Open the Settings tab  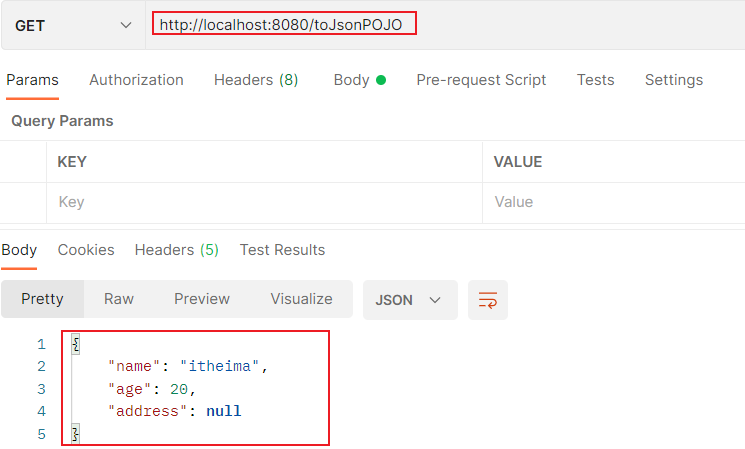pos(673,80)
